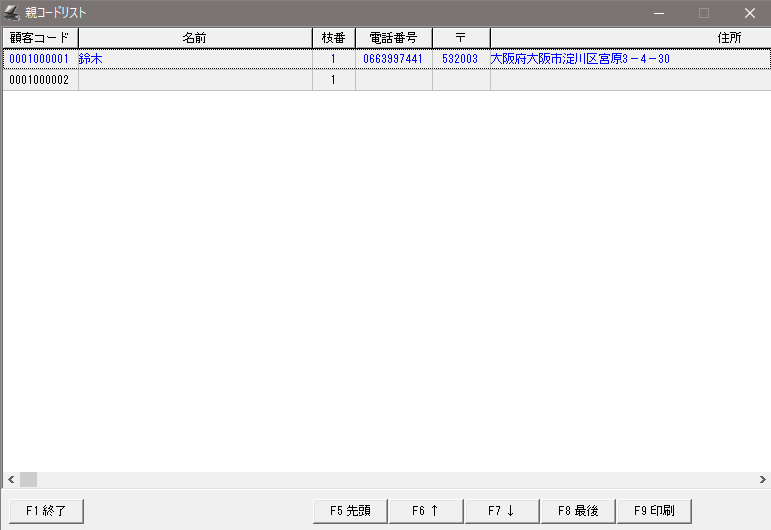Select customer code 0001000001 row
This screenshot has height=530, width=771.
pyautogui.click(x=39, y=59)
